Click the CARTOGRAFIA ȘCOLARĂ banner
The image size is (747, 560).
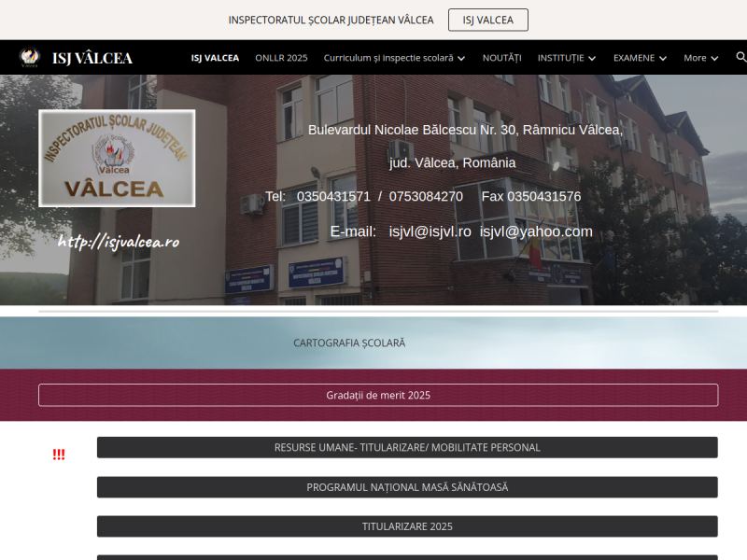(349, 343)
